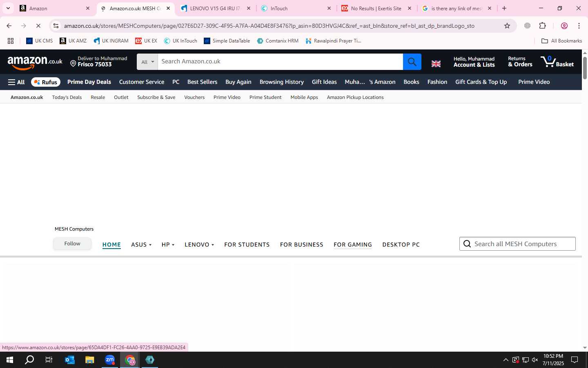
Task: Expand the LENOVO store menu
Action: [199, 245]
